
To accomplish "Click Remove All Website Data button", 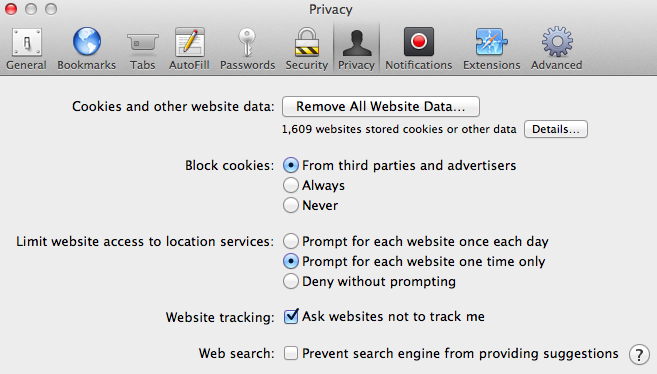I will click(381, 106).
